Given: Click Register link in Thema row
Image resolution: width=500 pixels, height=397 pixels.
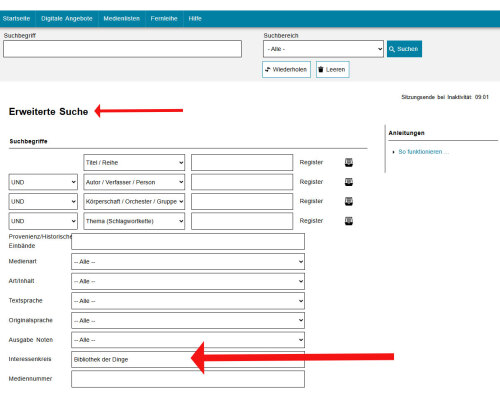Looking at the screenshot, I should [x=311, y=221].
